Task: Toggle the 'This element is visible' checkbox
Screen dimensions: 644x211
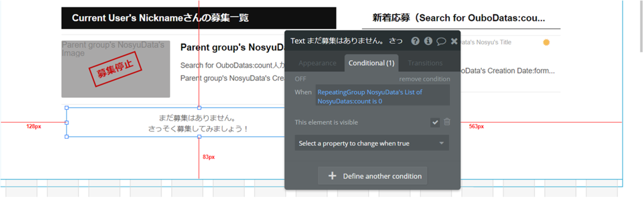Action: [435, 123]
